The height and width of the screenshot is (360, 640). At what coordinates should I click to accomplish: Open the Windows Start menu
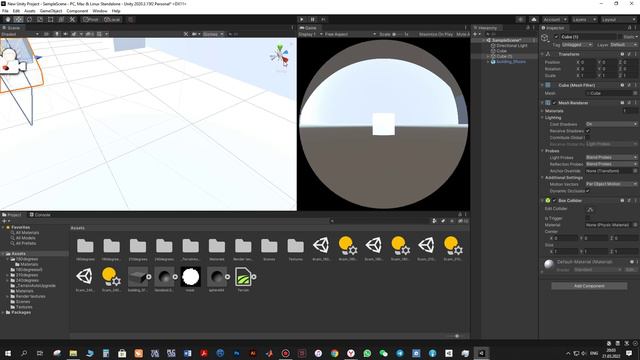(8, 353)
